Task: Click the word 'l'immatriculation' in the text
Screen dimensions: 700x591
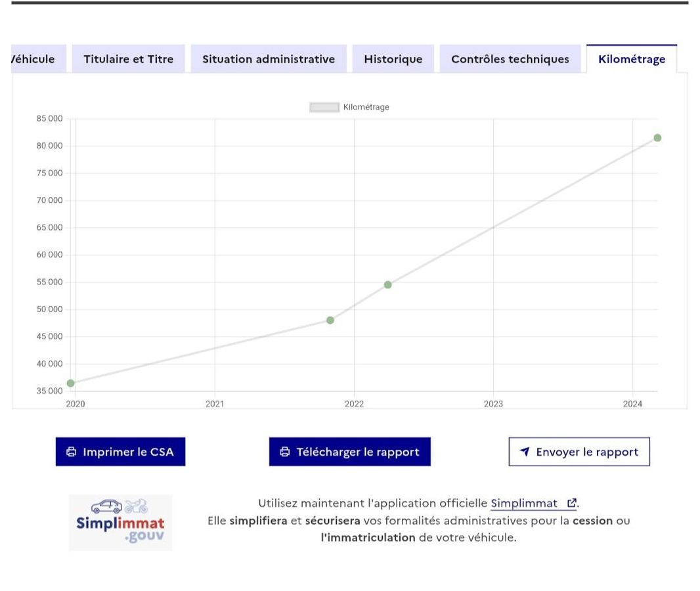Action: click(368, 537)
